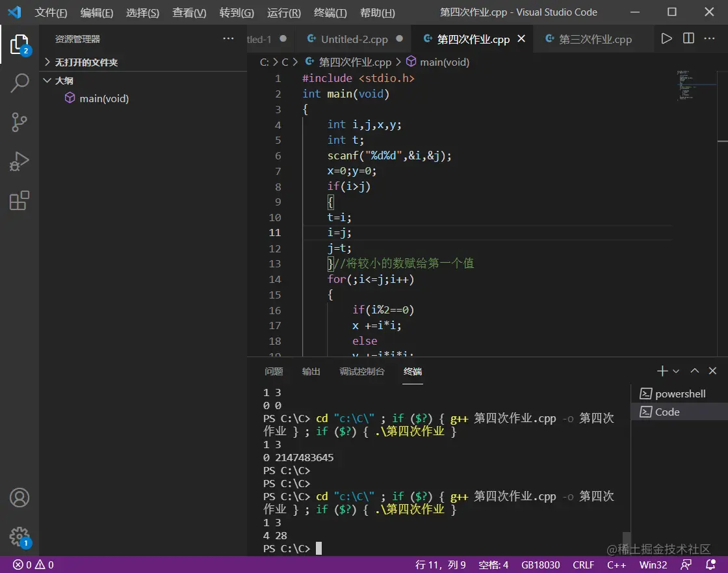The image size is (728, 573).
Task: Run code with the play button
Action: (666, 39)
